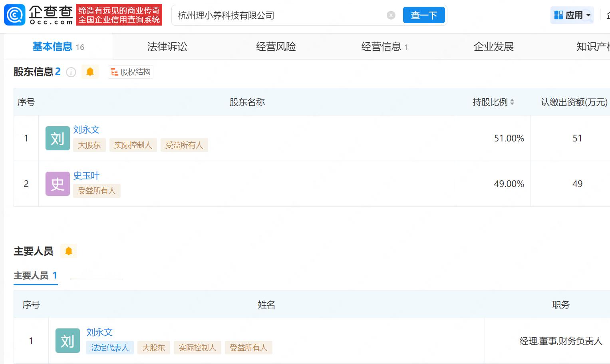
Task: Open the 经营风险 tab
Action: (x=276, y=47)
